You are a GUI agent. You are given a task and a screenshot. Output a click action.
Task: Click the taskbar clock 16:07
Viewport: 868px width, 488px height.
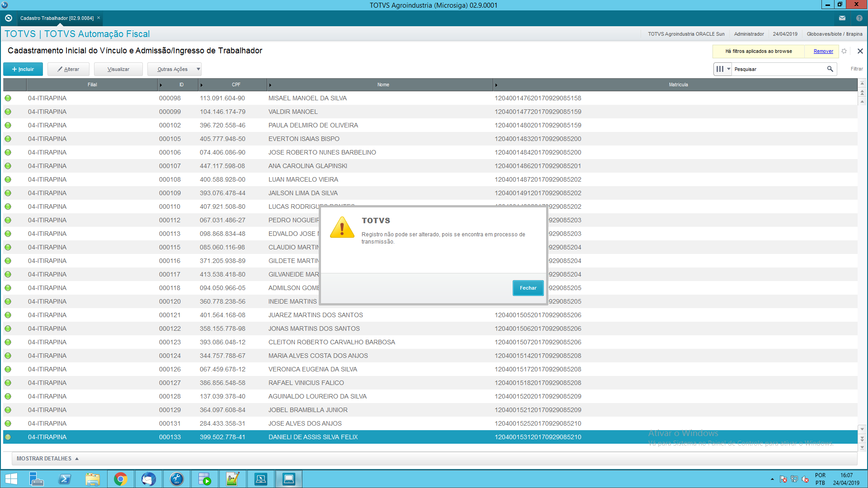click(x=846, y=479)
